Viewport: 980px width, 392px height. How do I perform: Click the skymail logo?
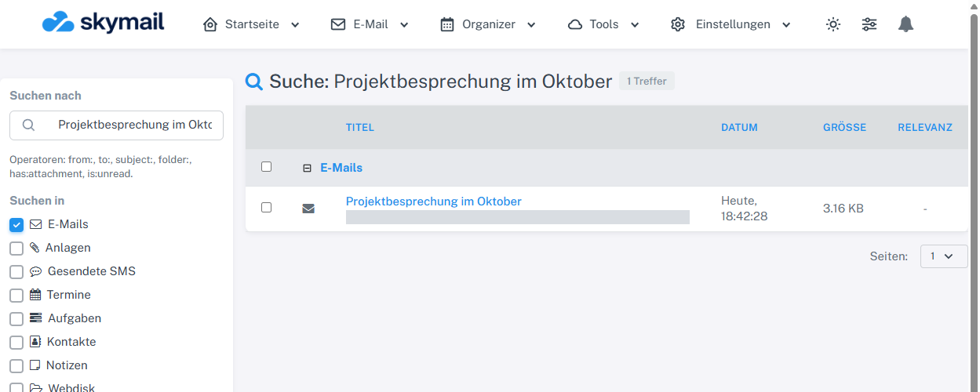[x=103, y=23]
